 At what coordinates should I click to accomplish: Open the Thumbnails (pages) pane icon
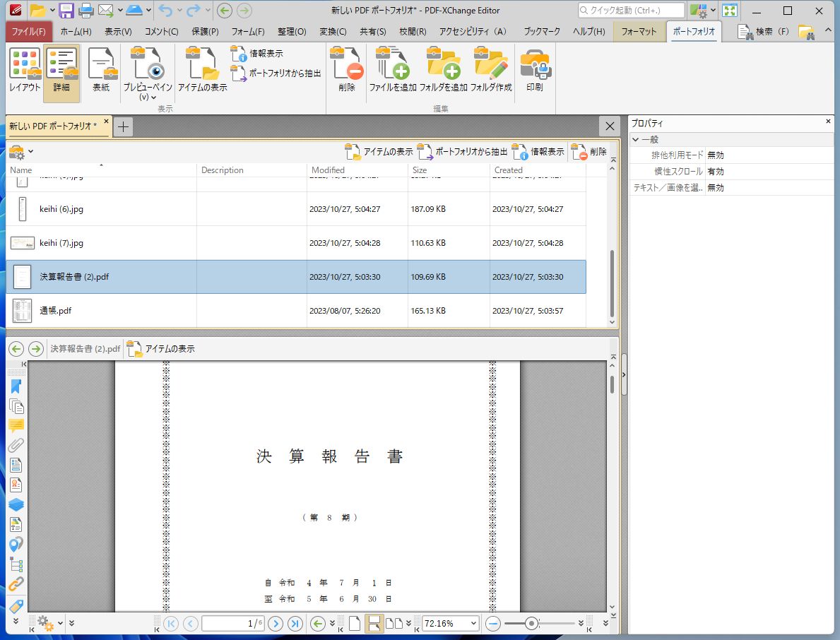point(16,406)
